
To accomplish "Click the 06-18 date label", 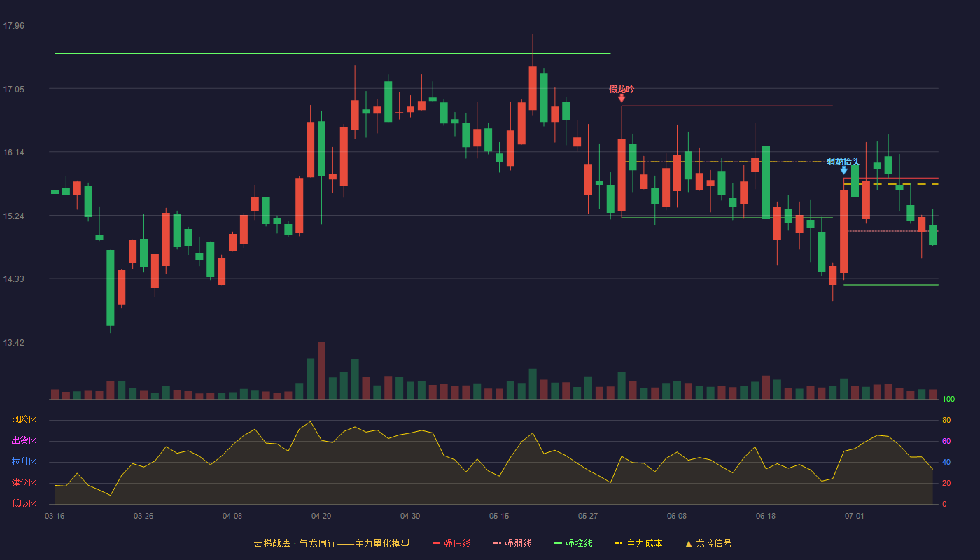I will tap(766, 516).
